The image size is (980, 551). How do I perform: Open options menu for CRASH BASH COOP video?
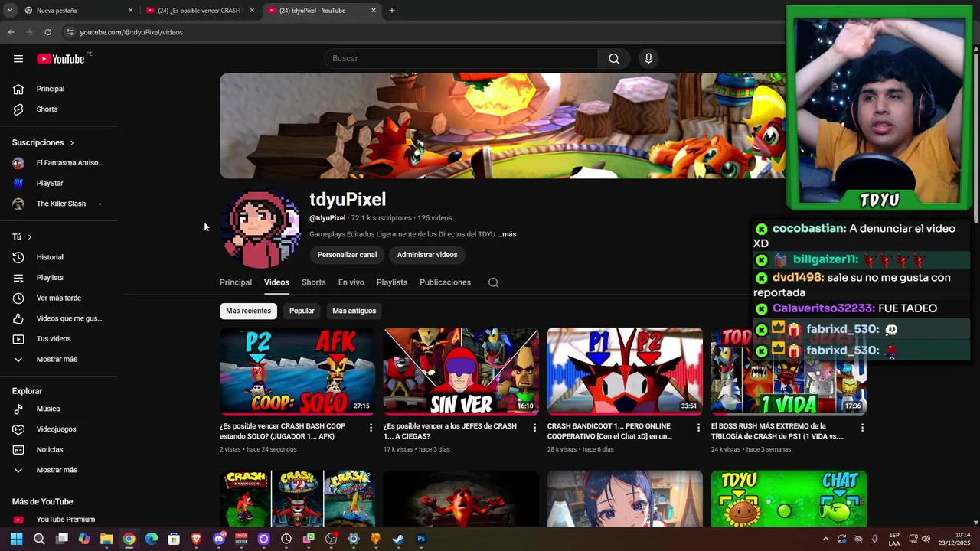click(371, 428)
